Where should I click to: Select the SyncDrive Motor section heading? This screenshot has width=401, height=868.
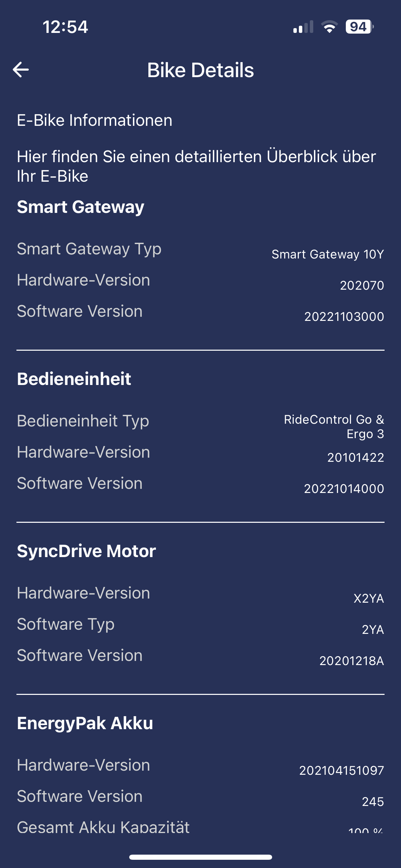click(86, 551)
